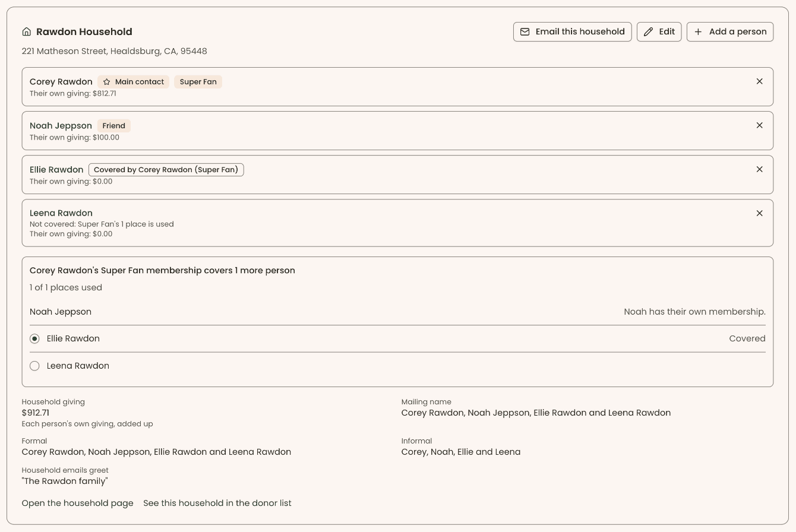Remove Noah Jeppson with the X icon
The image size is (796, 532).
click(x=759, y=125)
